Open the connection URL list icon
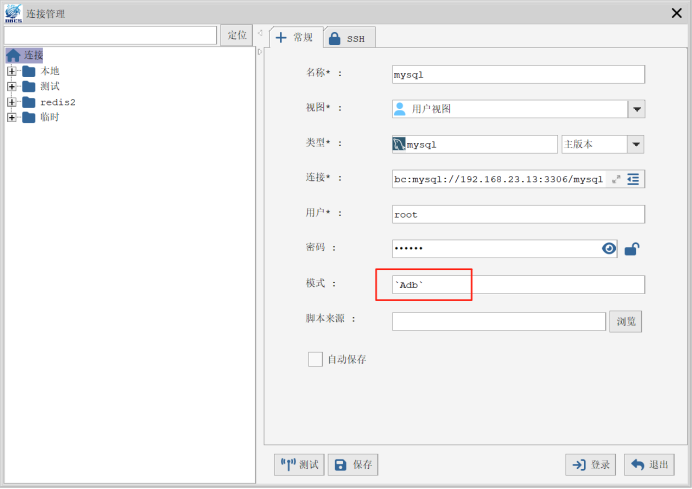Screen dimensions: 692x489 [633, 179]
